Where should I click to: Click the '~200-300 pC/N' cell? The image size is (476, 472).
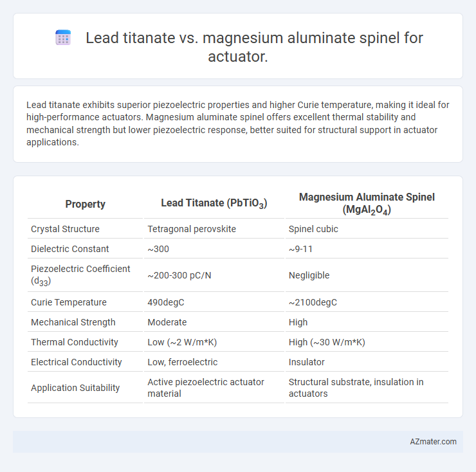click(179, 275)
